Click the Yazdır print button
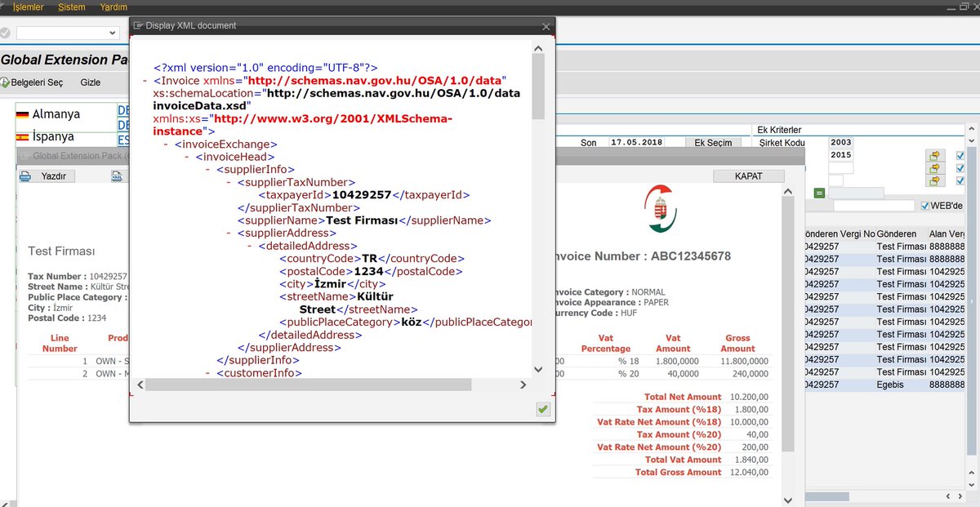Image resolution: width=980 pixels, height=507 pixels. (x=47, y=176)
